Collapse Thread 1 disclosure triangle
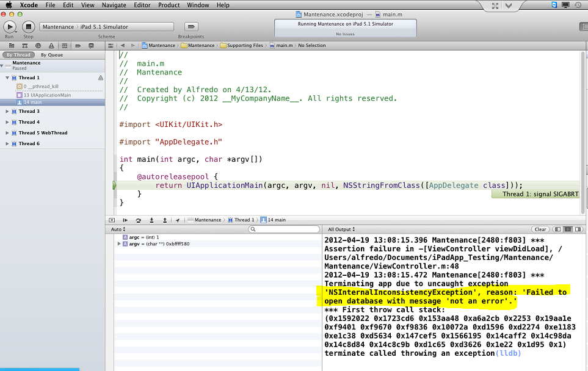Screen dimensions: 588x371 tap(7, 77)
